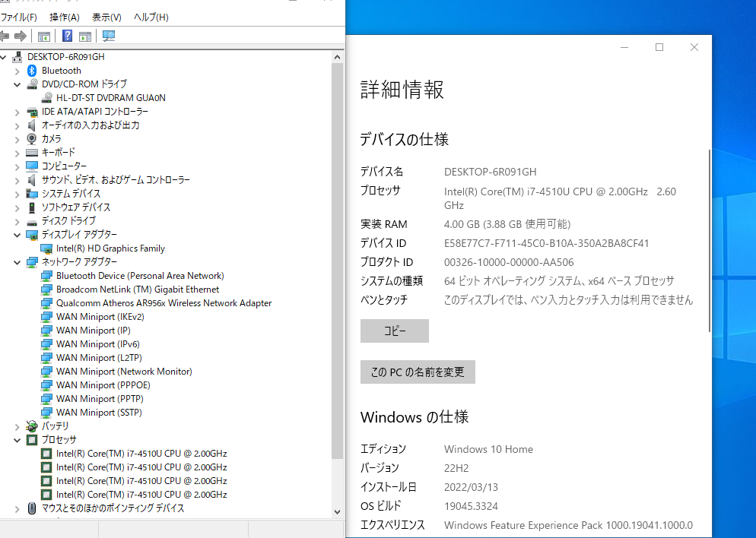Screen dimensions: 756x538
Task: Minimize the 詳細情報 settings window
Action: [624, 47]
